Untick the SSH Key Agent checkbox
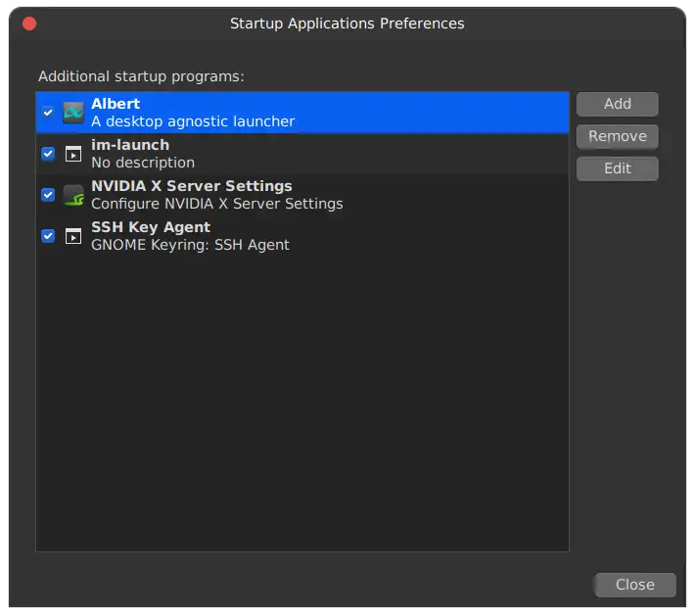The height and width of the screenshot is (616, 695). [48, 236]
